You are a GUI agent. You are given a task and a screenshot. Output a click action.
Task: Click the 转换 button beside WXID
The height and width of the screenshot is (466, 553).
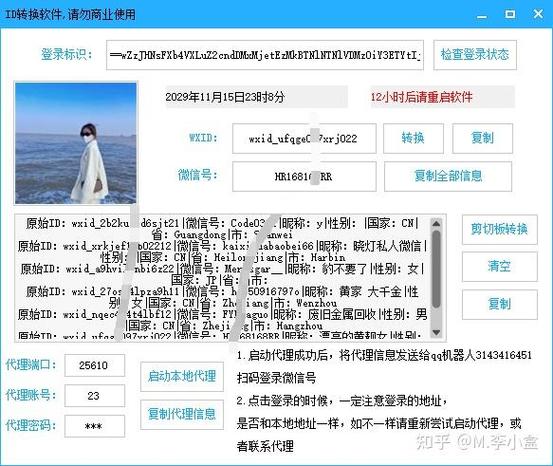click(413, 138)
